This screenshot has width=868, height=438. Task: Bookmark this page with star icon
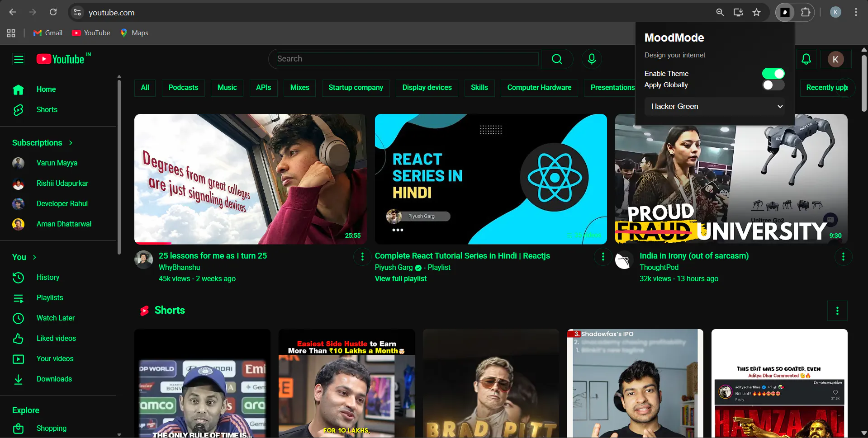click(x=756, y=12)
